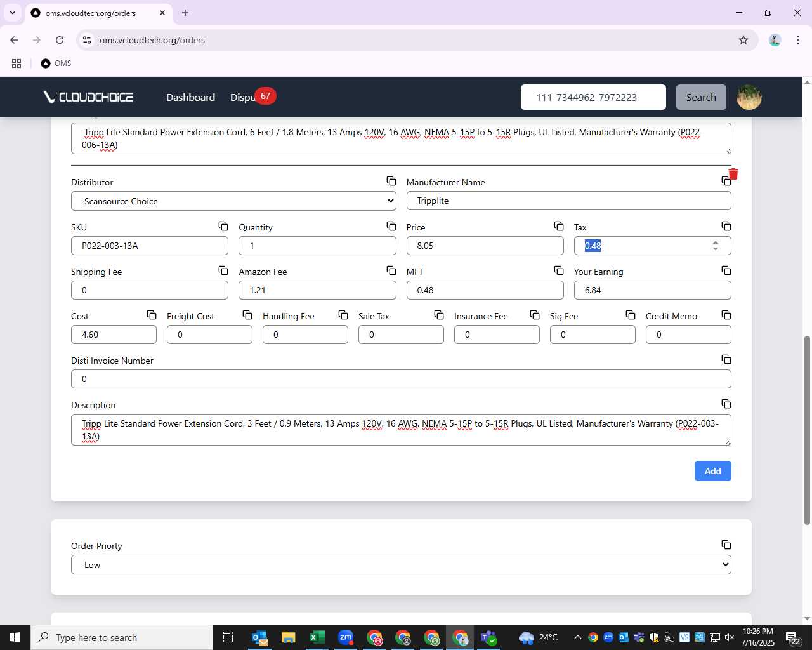Click the order number search box
This screenshot has height=650, width=812.
(x=593, y=97)
